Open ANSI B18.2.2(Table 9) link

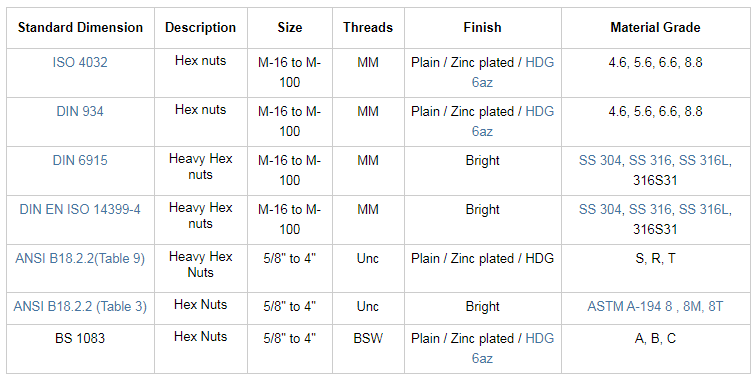click(x=80, y=258)
